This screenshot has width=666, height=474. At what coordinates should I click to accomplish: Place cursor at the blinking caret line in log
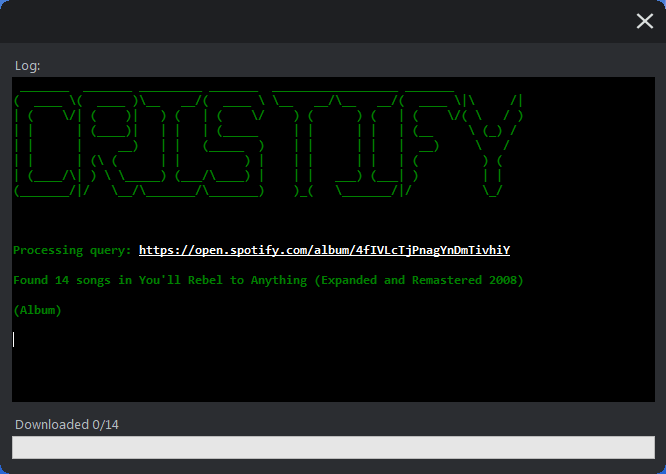(x=14, y=340)
